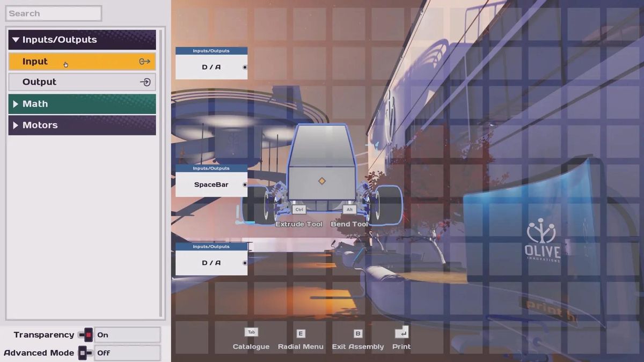The height and width of the screenshot is (362, 644).
Task: Click the Alt key Bend Tool icon
Action: (x=350, y=210)
